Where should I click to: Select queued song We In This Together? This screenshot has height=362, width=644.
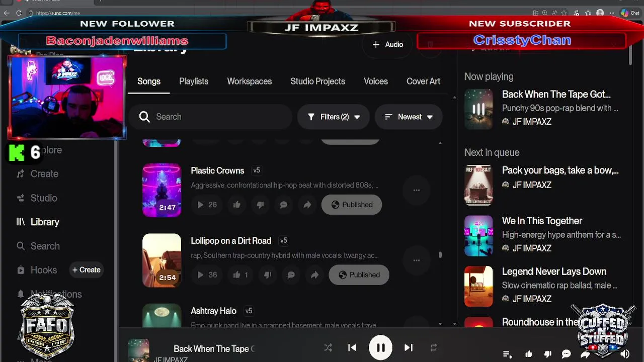(x=542, y=221)
